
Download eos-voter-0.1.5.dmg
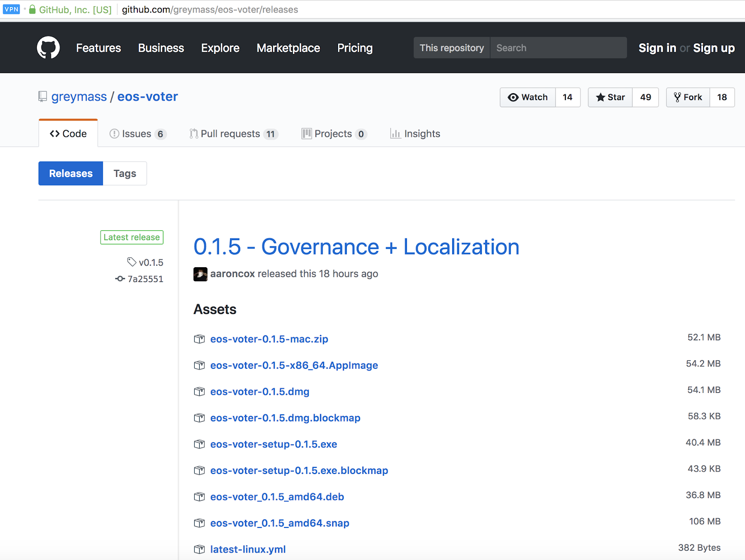coord(260,391)
